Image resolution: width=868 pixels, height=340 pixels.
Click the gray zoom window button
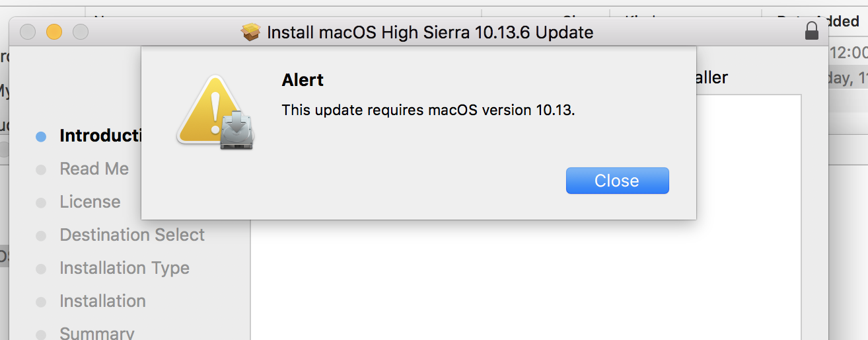tap(80, 32)
